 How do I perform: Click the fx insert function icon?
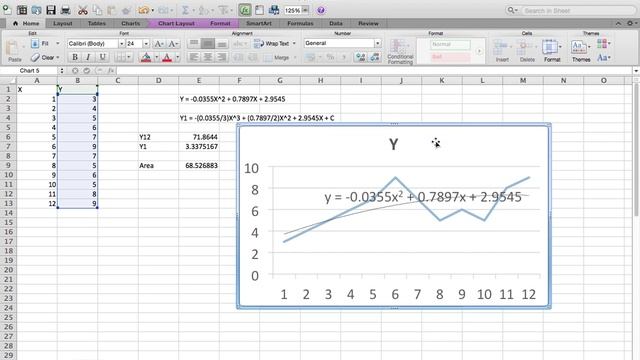coord(111,71)
